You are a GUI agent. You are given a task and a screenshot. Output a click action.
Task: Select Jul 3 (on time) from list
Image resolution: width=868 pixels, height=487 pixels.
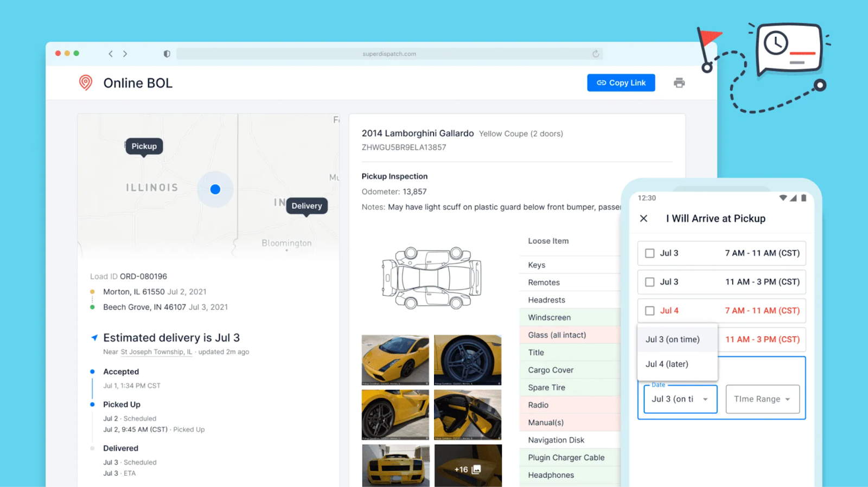point(678,339)
